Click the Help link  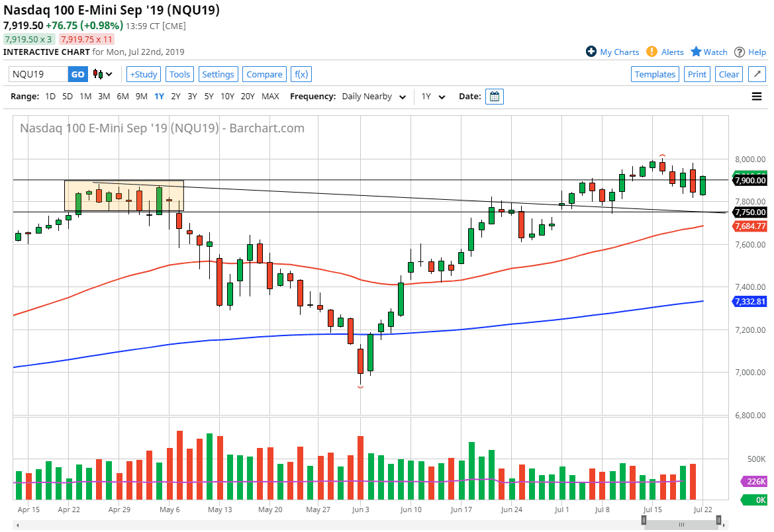[x=757, y=52]
